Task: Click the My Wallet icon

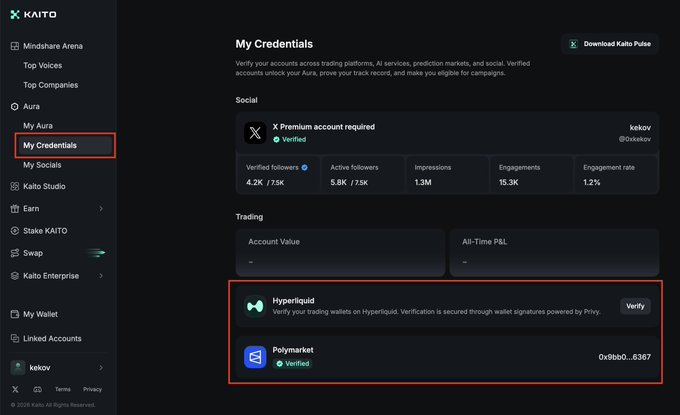Action: (x=15, y=314)
